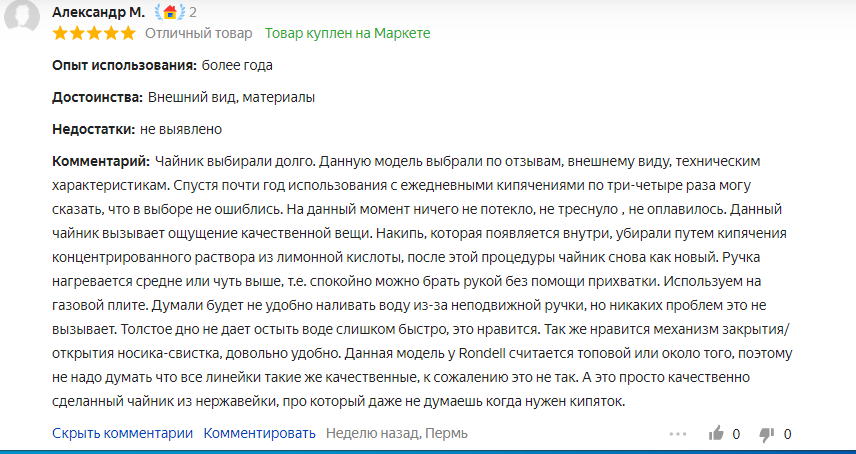This screenshot has height=454, width=856.
Task: Click the dislike count next to thumbs down
Action: (x=788, y=434)
